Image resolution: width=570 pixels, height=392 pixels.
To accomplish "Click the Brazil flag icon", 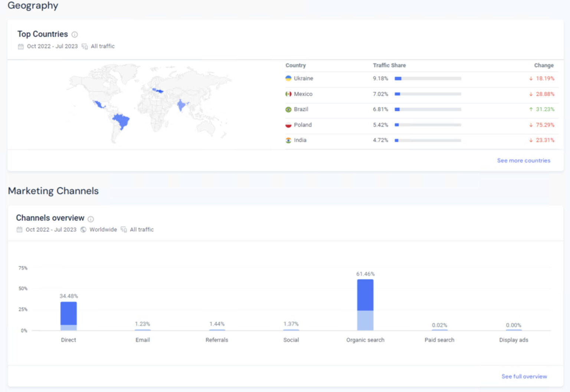I will (288, 109).
